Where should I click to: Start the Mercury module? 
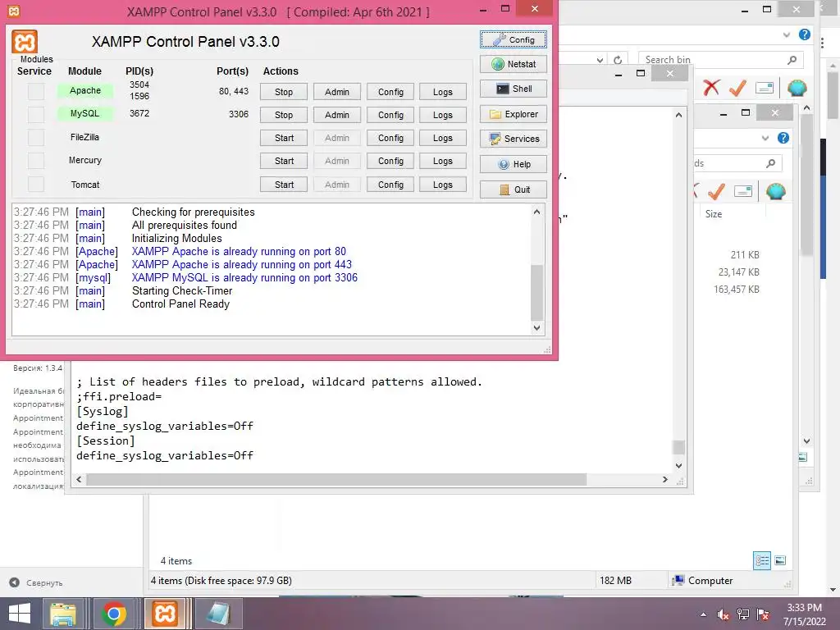284,162
